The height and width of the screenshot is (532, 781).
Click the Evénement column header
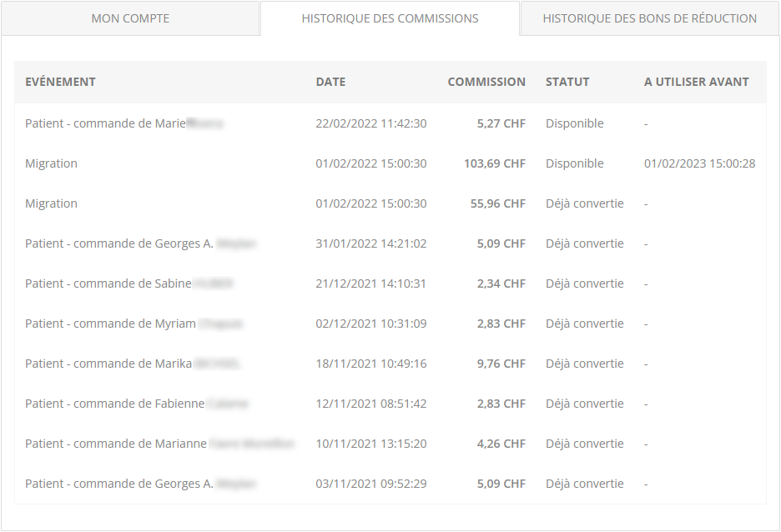[x=60, y=82]
